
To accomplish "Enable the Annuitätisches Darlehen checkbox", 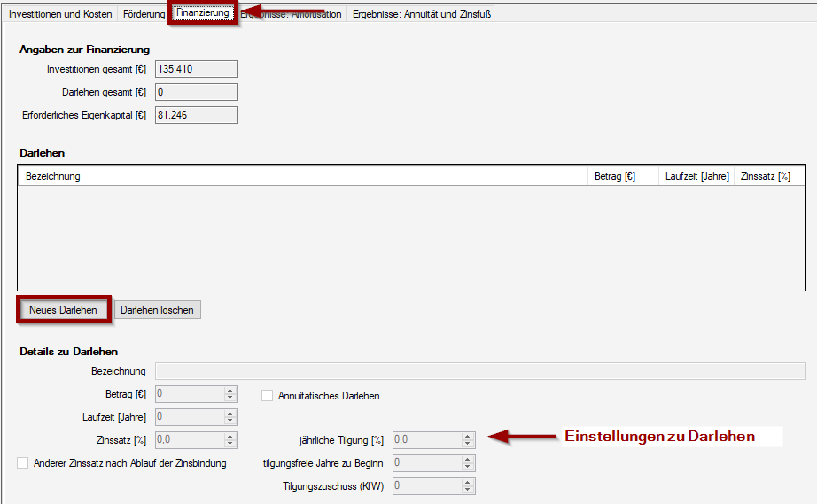I will (268, 396).
